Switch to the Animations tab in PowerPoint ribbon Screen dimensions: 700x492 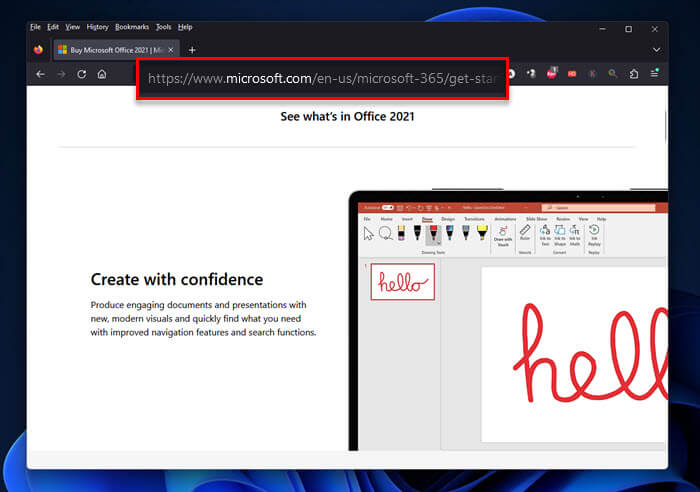pyautogui.click(x=505, y=219)
